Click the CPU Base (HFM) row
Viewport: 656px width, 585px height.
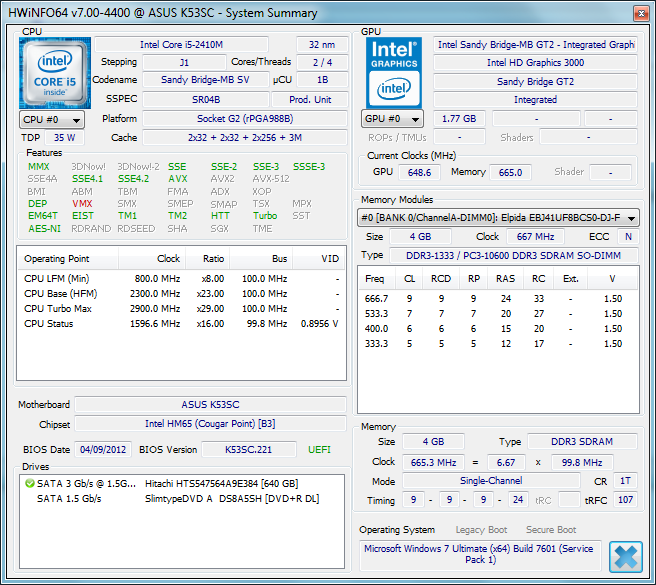(x=181, y=294)
